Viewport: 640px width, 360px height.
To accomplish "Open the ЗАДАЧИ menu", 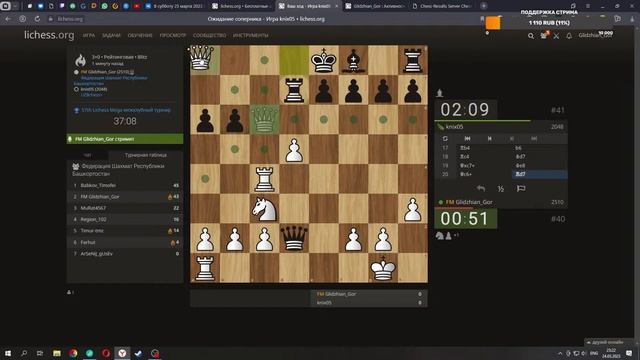I will pyautogui.click(x=111, y=36).
